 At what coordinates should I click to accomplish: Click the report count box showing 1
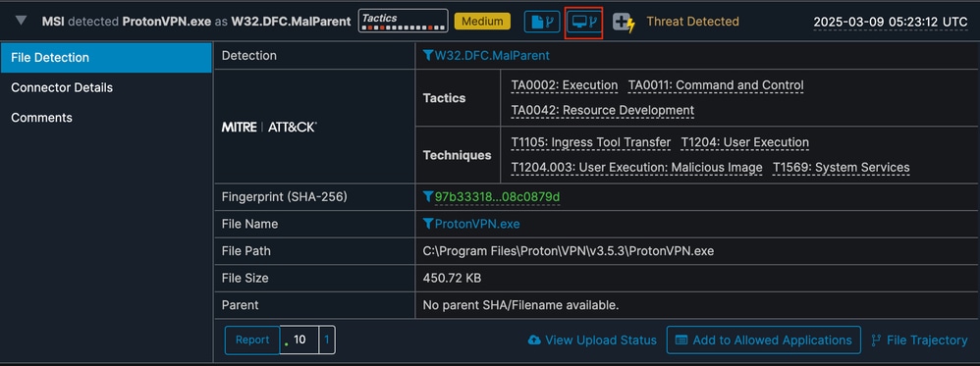click(327, 340)
